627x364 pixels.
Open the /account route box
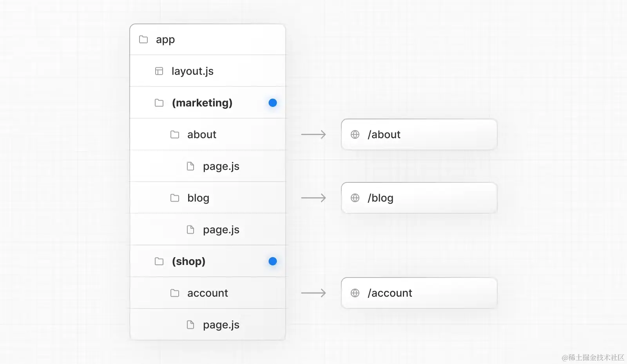(419, 293)
